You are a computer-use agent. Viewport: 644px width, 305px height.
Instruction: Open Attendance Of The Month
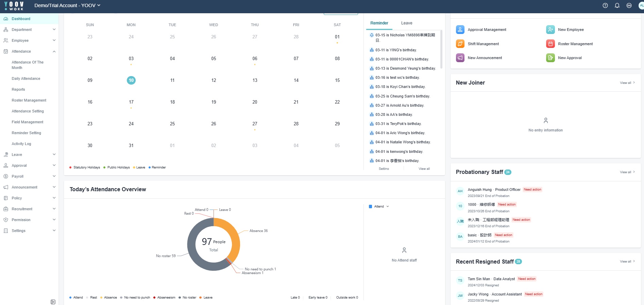[x=28, y=65]
